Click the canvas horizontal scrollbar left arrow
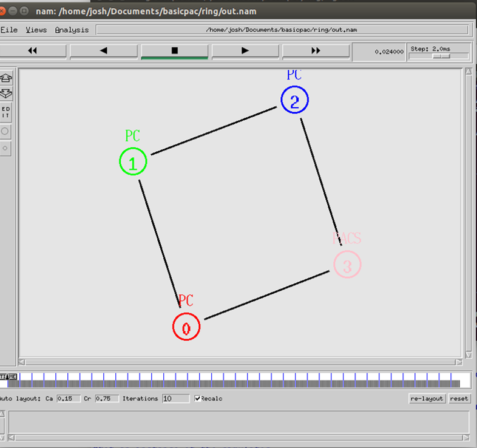Image resolution: width=477 pixels, height=448 pixels. point(22,362)
